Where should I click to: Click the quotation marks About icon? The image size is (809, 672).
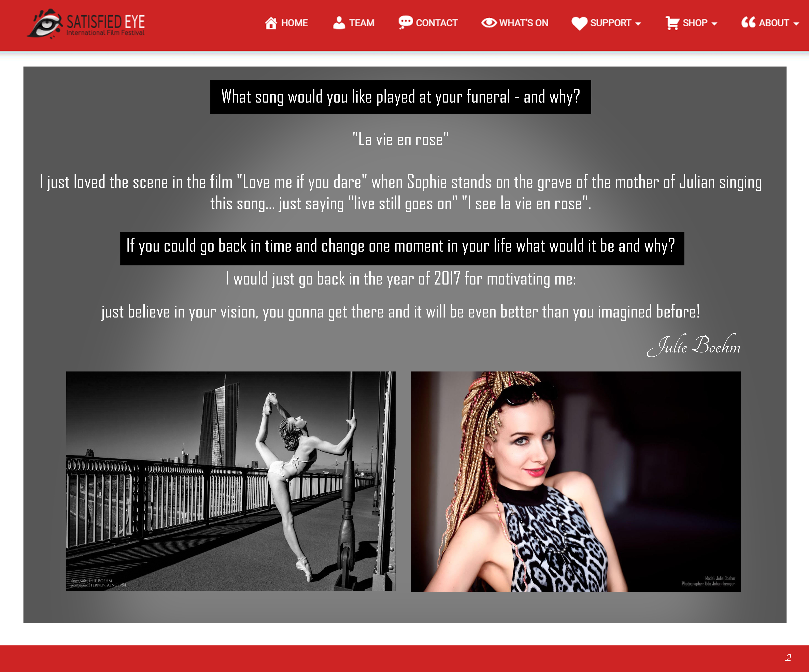click(x=748, y=22)
